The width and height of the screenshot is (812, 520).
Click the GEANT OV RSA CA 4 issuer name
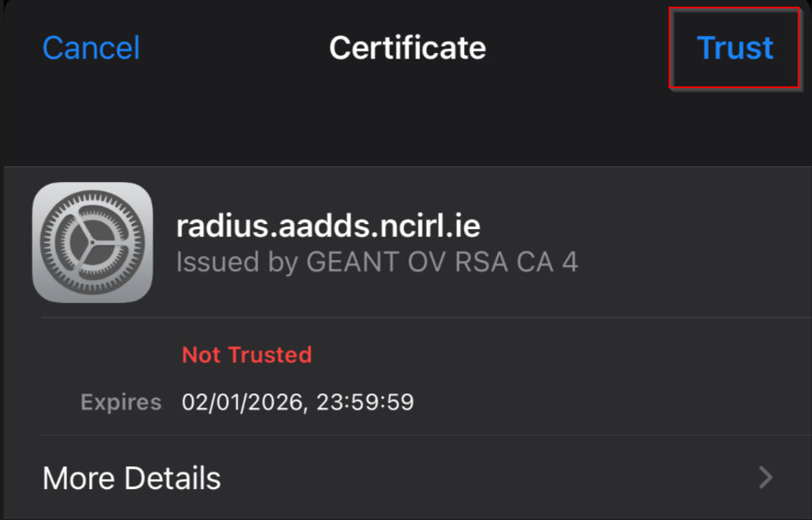tap(442, 262)
